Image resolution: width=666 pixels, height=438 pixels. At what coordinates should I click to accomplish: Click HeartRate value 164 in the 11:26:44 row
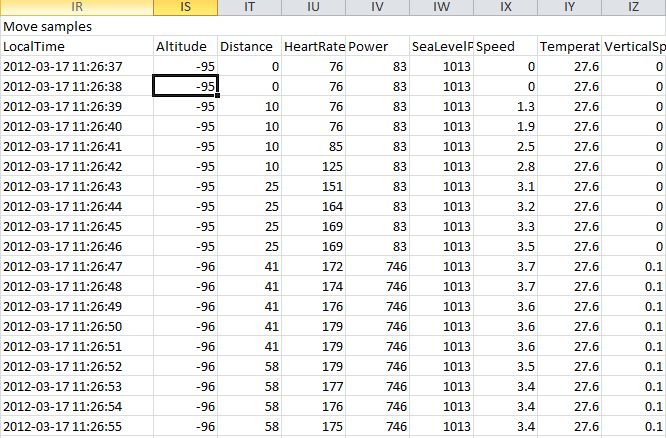point(314,206)
